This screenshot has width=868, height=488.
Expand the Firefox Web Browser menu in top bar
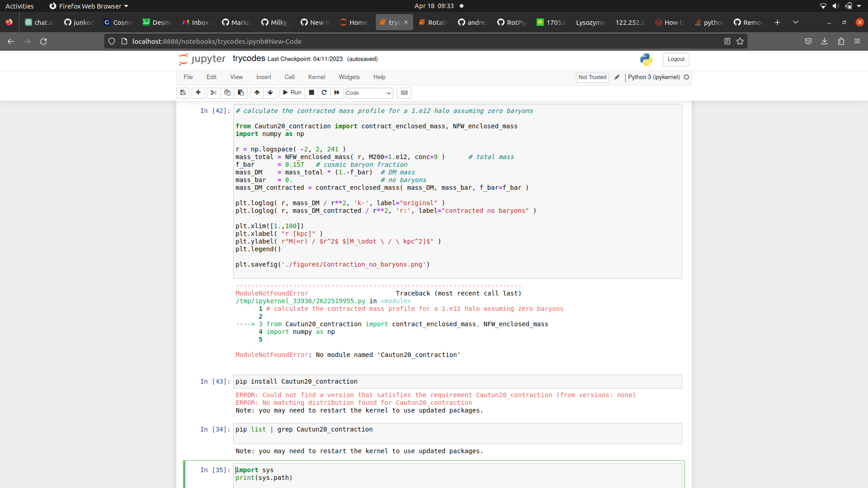click(x=88, y=6)
